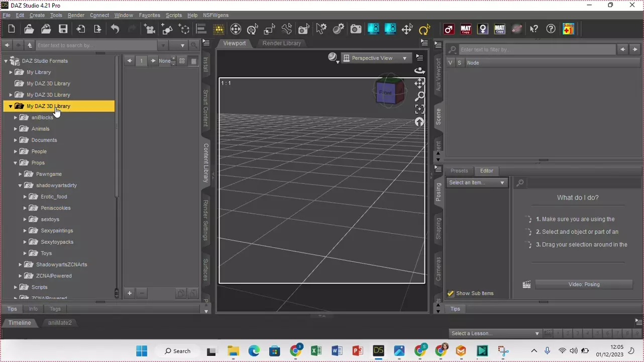Collapse the shadowyartsdirty folder

click(x=20, y=186)
